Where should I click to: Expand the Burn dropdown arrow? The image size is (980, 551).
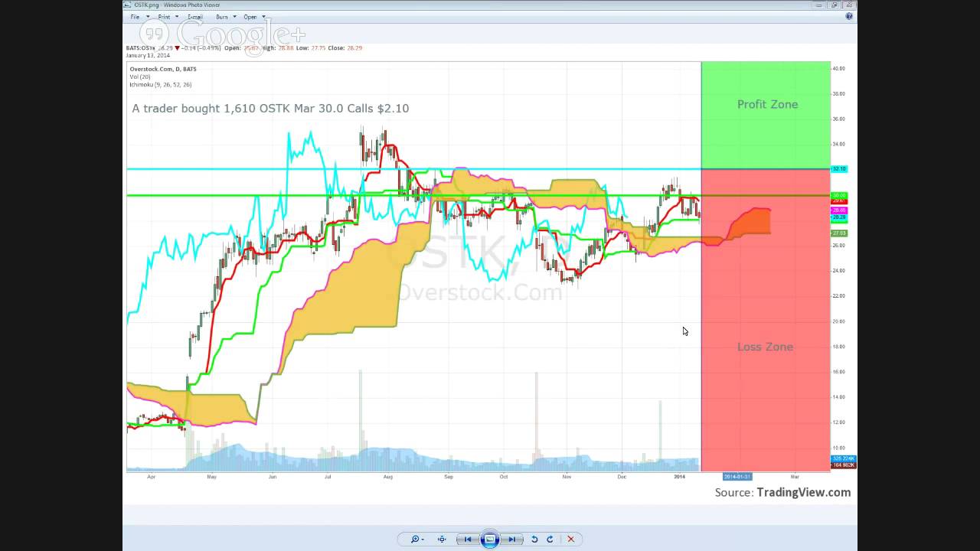click(234, 16)
